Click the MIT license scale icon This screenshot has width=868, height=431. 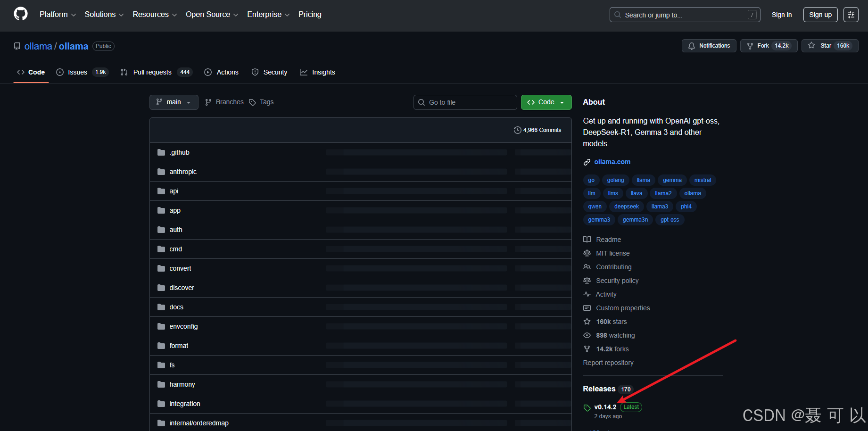pyautogui.click(x=587, y=253)
